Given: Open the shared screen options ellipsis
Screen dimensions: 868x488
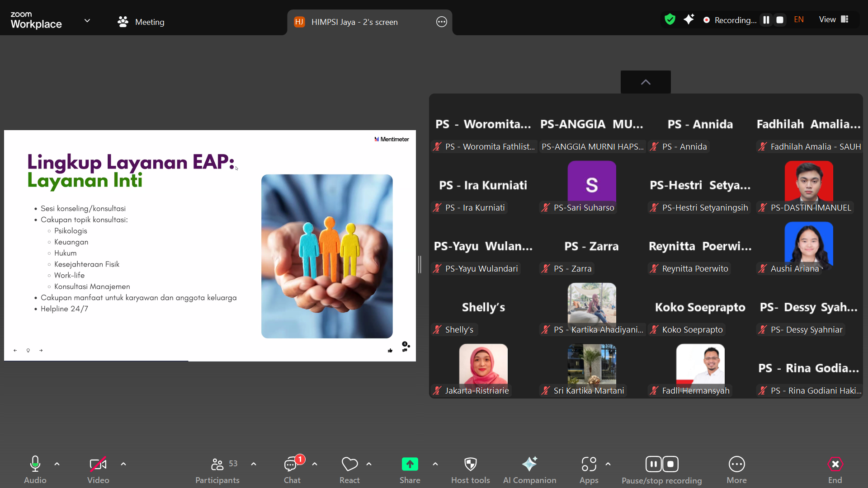Looking at the screenshot, I should point(442,22).
